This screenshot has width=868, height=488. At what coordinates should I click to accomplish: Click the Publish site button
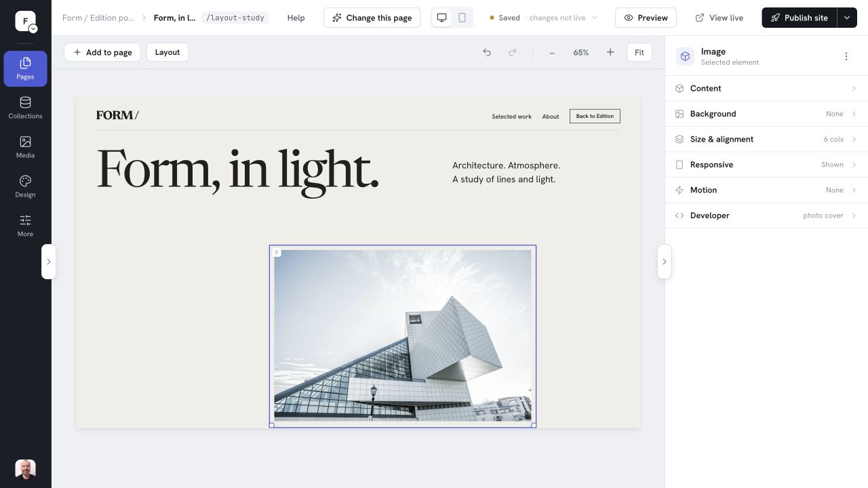(800, 18)
